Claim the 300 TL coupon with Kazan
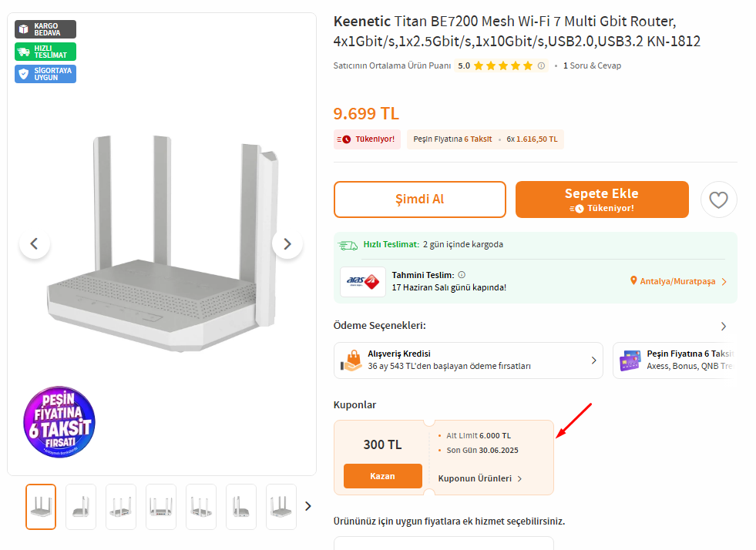Viewport: 756px width, 550px height. pos(383,476)
